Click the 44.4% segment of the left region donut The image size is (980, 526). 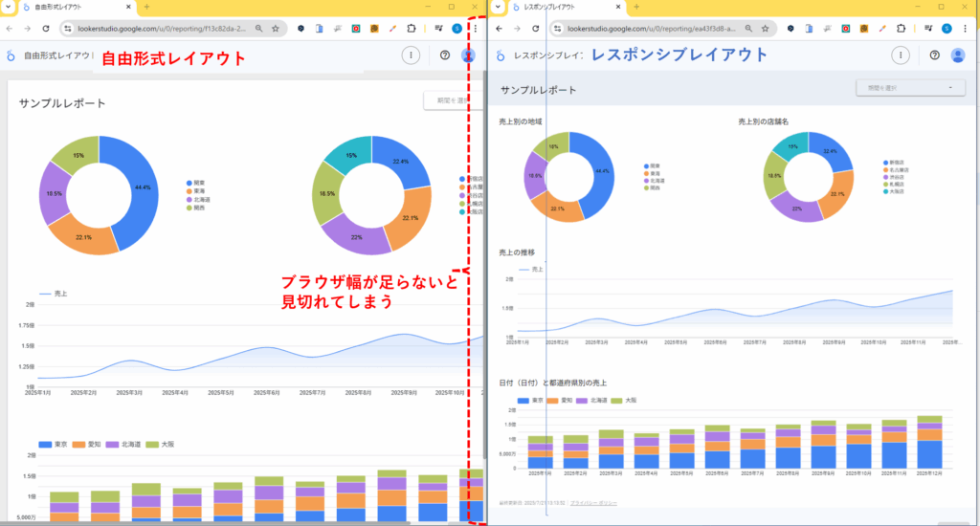[x=142, y=188]
